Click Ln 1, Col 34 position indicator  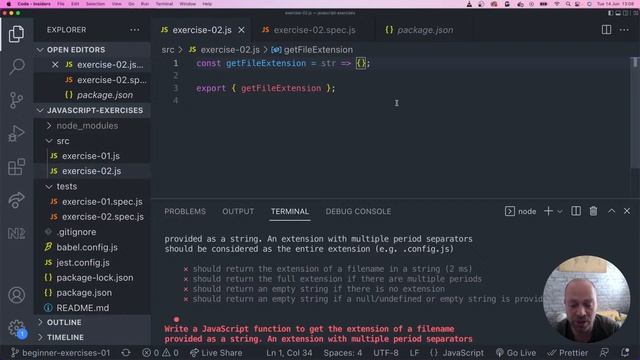[289, 353]
